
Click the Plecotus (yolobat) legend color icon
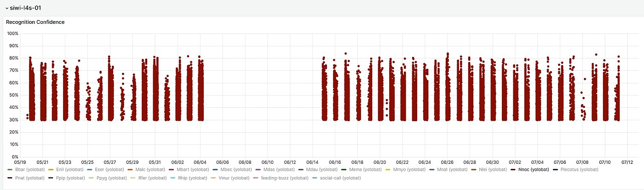(x=556, y=170)
